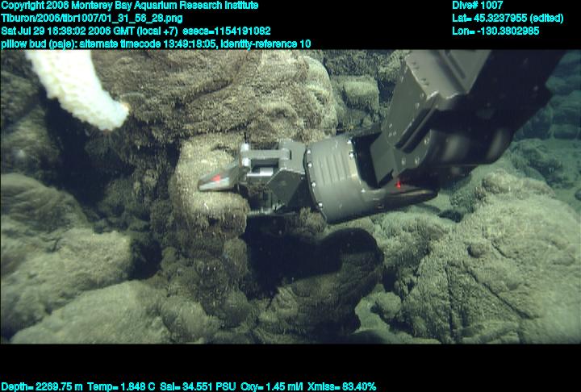
Task: Click the red dot on manipulator wrist
Action: coord(399,187)
